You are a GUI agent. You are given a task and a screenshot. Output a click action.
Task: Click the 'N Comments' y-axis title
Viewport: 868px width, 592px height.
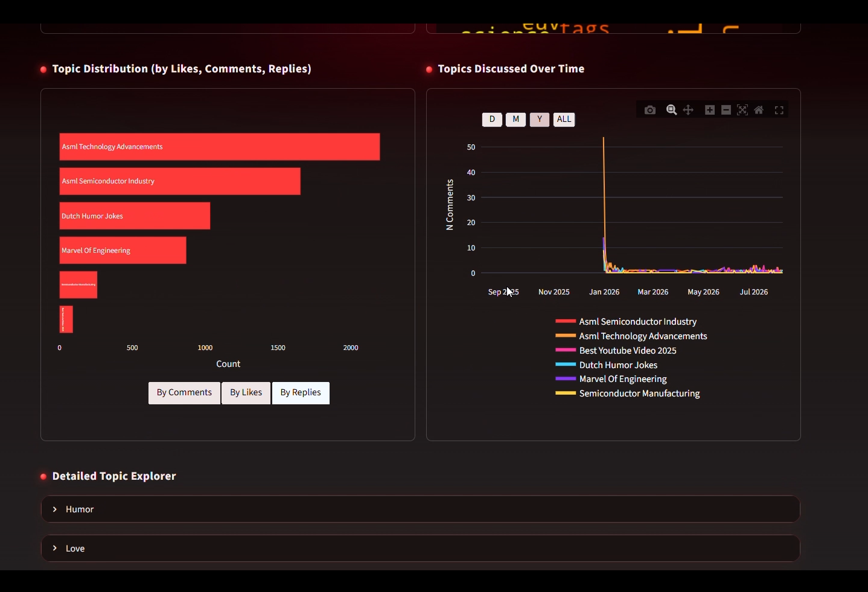450,205
